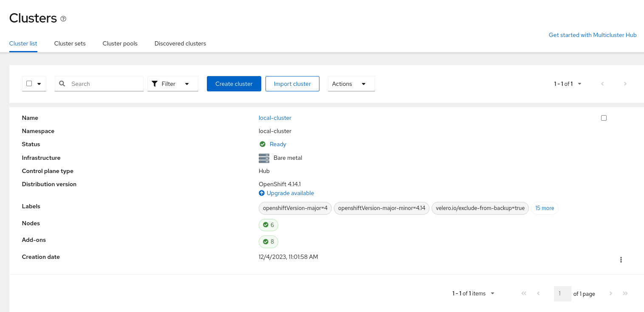The width and height of the screenshot is (644, 312).
Task: Click the Namespace value 'local-cluster'
Action: (x=275, y=131)
